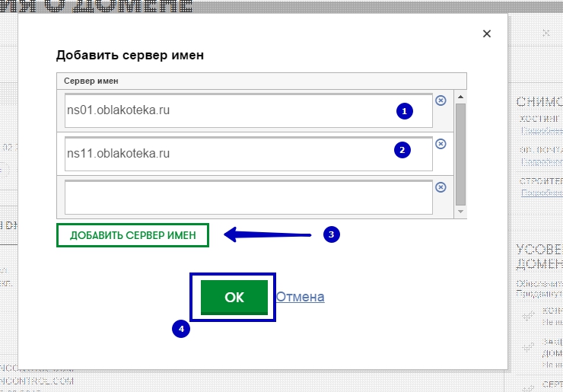Click the numbered marker 2 badge
Image resolution: width=563 pixels, height=392 pixels.
point(402,150)
